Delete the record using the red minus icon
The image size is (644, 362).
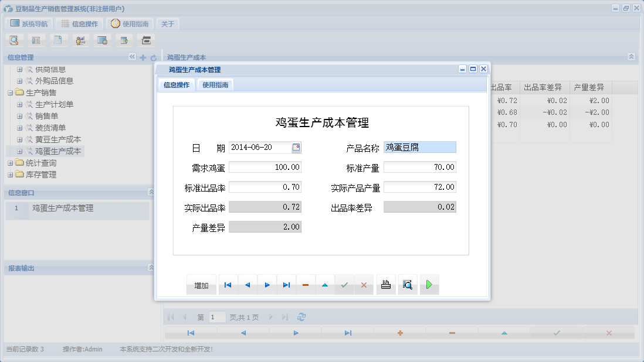click(306, 285)
